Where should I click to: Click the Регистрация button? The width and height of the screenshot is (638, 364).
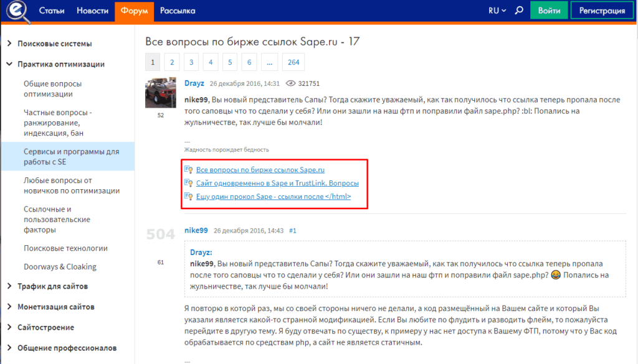coord(602,11)
